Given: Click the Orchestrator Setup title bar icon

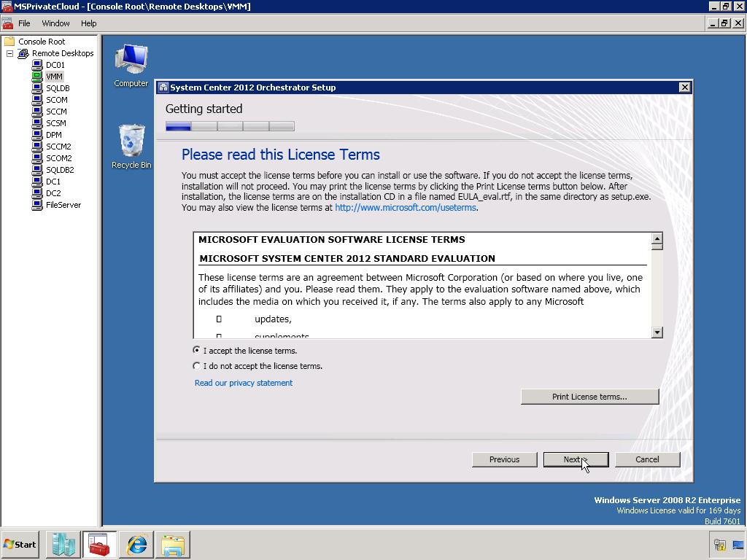Looking at the screenshot, I should (x=163, y=87).
